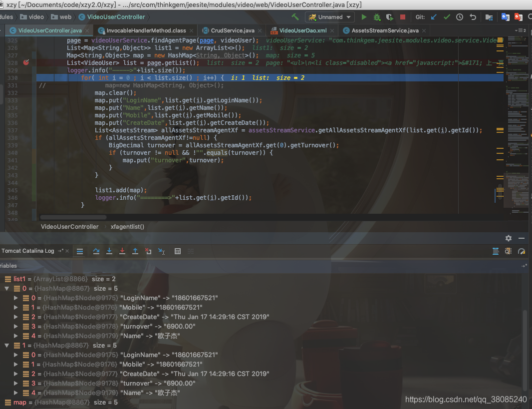Click the Step Into icon
The width and height of the screenshot is (532, 409).
[109, 251]
